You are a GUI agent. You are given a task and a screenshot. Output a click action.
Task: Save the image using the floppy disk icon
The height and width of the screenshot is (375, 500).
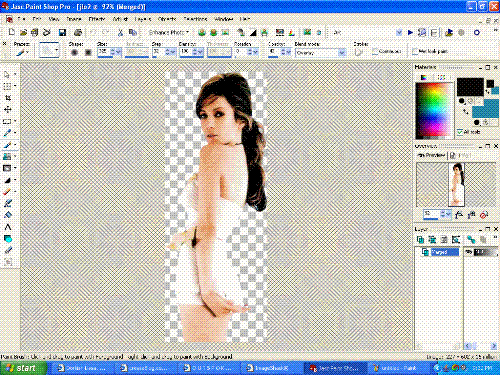pyautogui.click(x=62, y=32)
